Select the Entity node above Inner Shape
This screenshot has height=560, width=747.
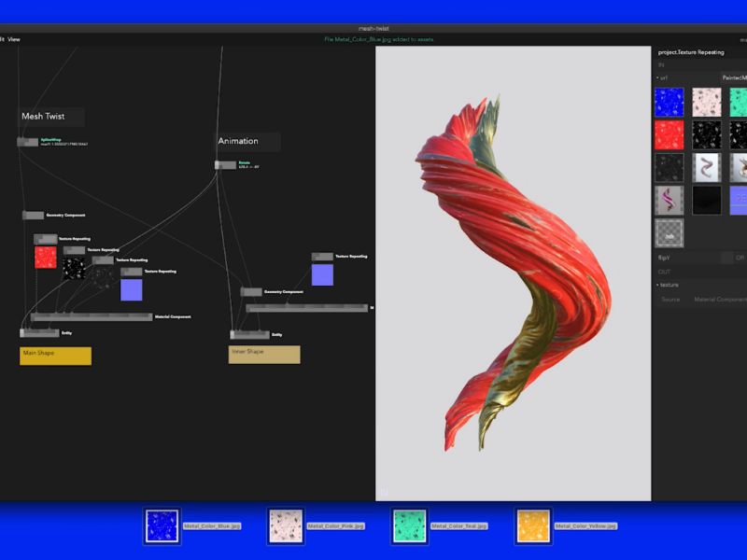point(249,334)
